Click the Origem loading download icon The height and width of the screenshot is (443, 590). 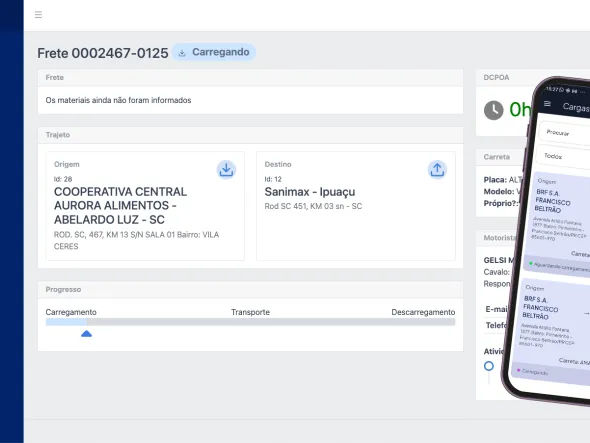(x=226, y=170)
